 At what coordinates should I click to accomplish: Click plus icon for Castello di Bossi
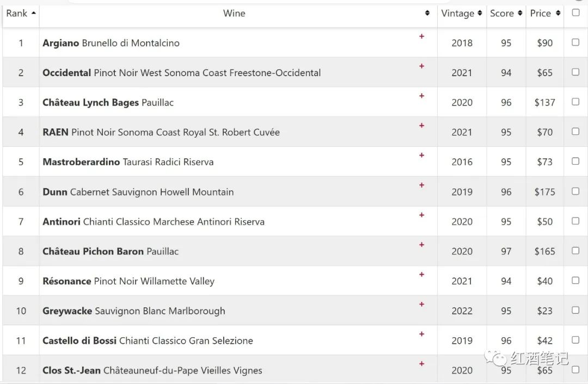coord(421,334)
